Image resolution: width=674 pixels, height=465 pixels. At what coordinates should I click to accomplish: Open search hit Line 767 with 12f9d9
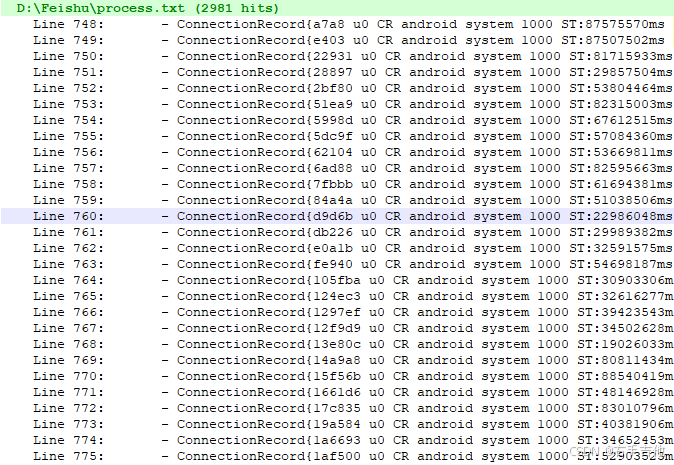(x=337, y=328)
